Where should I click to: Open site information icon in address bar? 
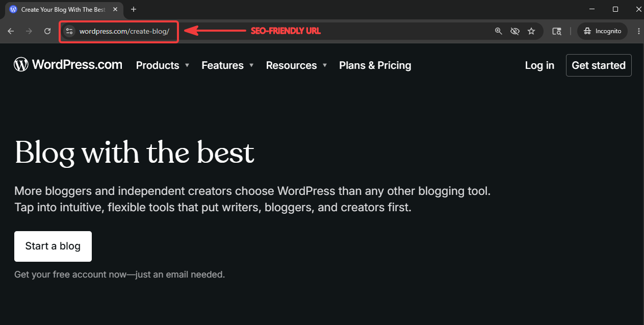coord(69,31)
